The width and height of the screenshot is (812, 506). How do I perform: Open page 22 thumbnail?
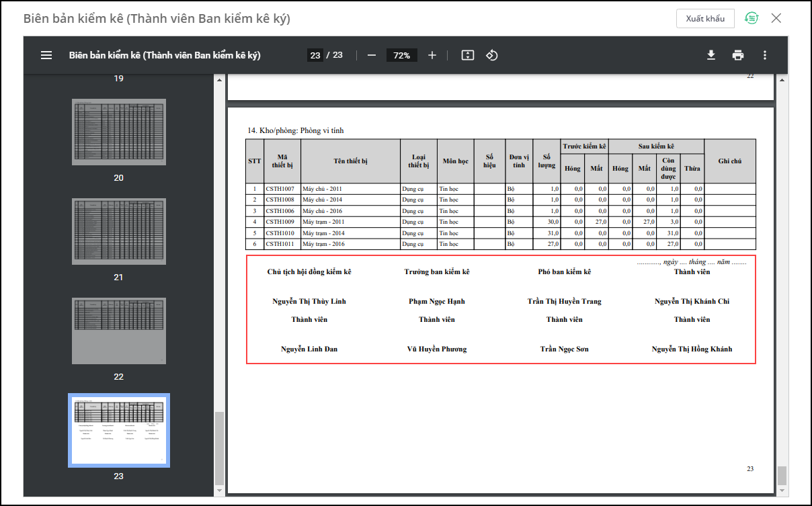(119, 331)
